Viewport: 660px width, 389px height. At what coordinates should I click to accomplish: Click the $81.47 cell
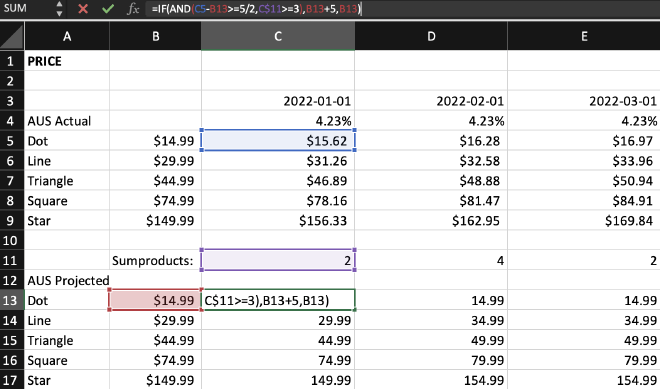[x=431, y=201]
